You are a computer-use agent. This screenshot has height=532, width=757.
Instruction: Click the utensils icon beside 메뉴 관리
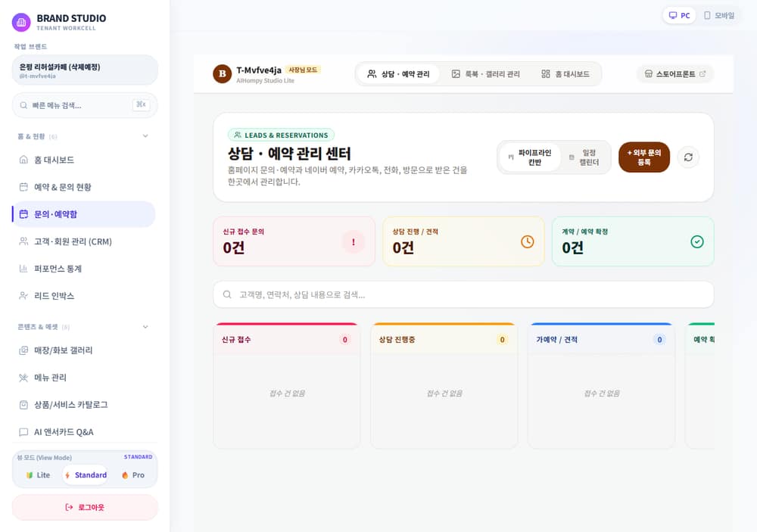pos(23,378)
